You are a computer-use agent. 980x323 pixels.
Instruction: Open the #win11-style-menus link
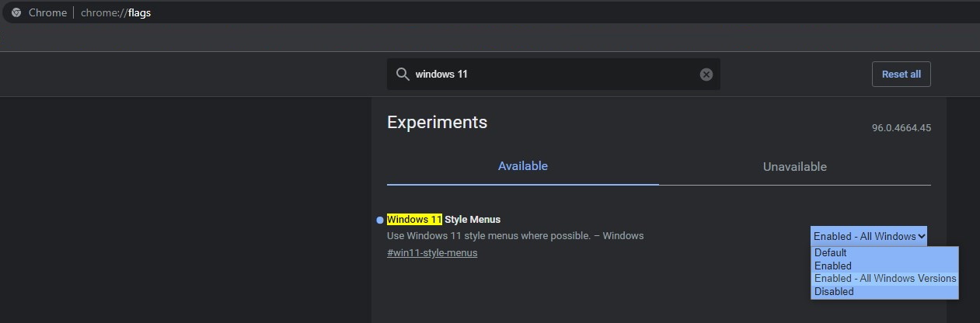point(432,253)
